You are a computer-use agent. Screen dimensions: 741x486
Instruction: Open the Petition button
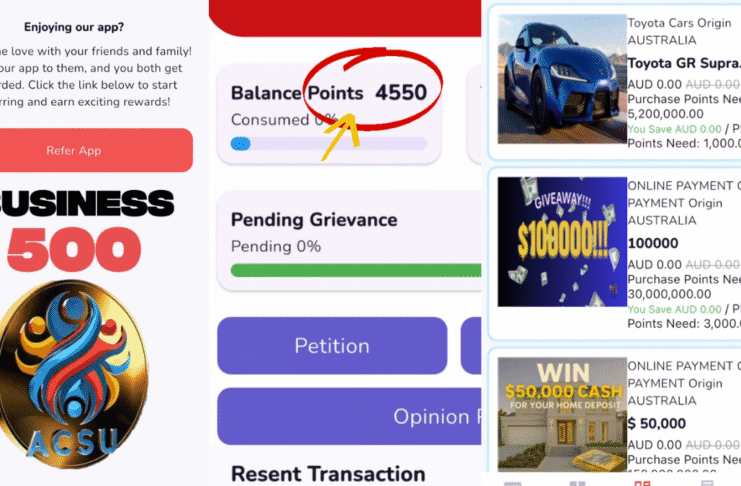pos(332,346)
